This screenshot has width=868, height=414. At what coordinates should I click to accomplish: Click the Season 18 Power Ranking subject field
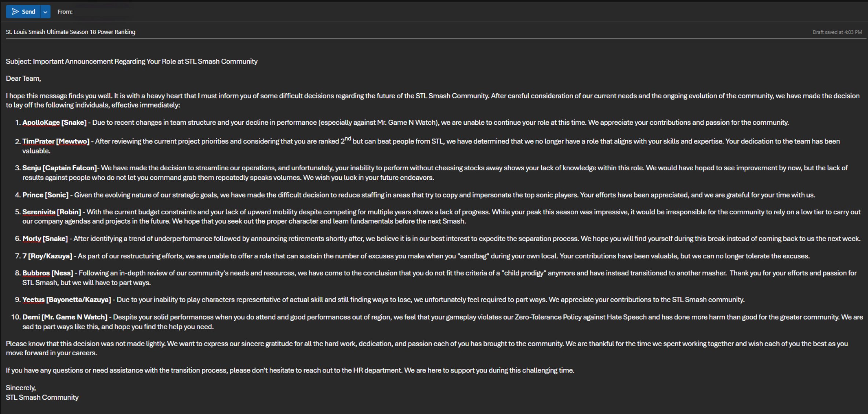tap(70, 32)
